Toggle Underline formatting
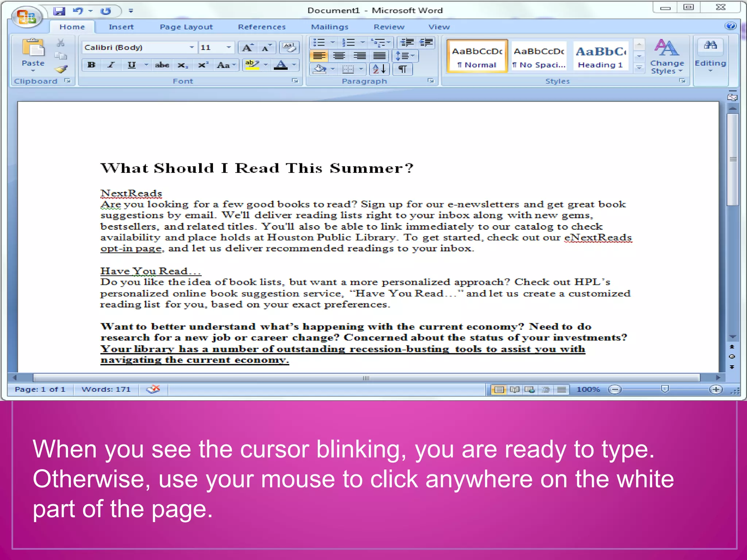This screenshot has width=747, height=560. click(x=131, y=65)
